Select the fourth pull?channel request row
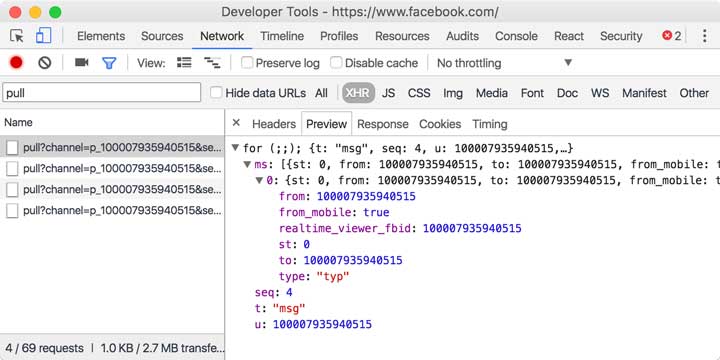 pyautogui.click(x=112, y=211)
